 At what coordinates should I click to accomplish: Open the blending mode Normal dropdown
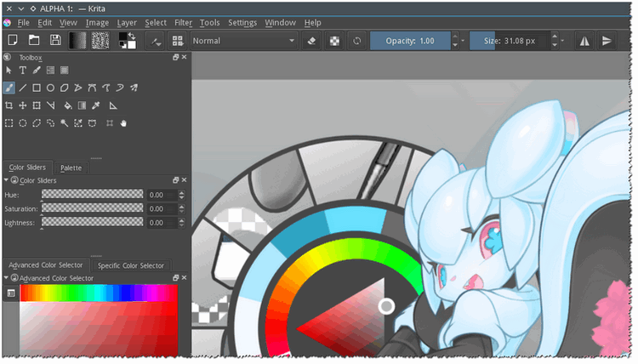[243, 41]
